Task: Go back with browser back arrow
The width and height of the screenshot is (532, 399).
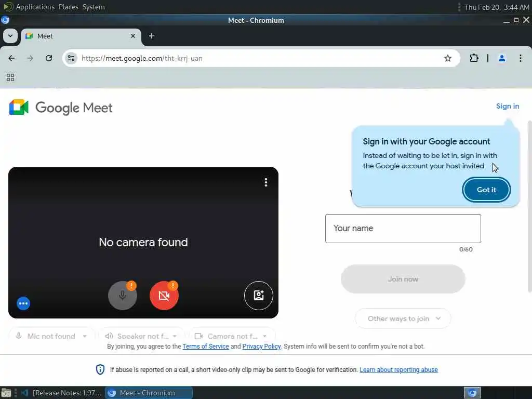Action: coord(11,58)
